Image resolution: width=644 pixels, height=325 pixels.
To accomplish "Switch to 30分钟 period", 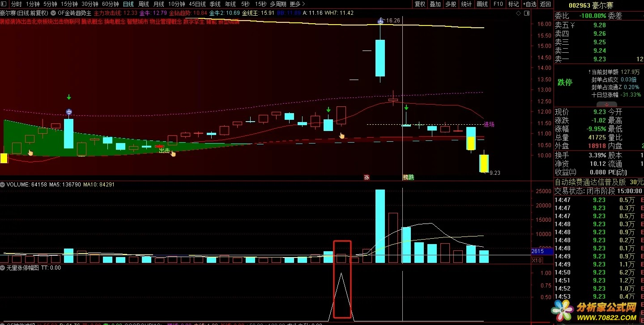I will coord(90,4).
